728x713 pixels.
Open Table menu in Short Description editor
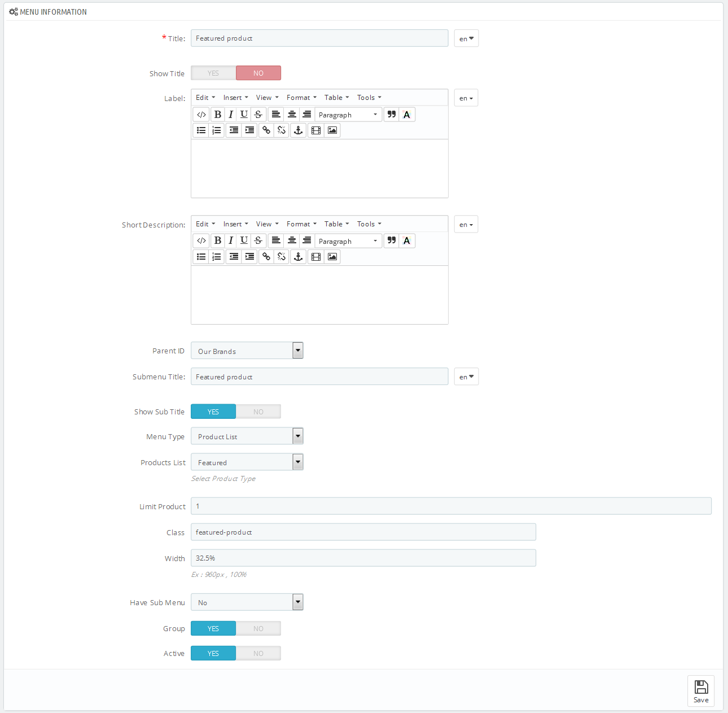pyautogui.click(x=336, y=224)
